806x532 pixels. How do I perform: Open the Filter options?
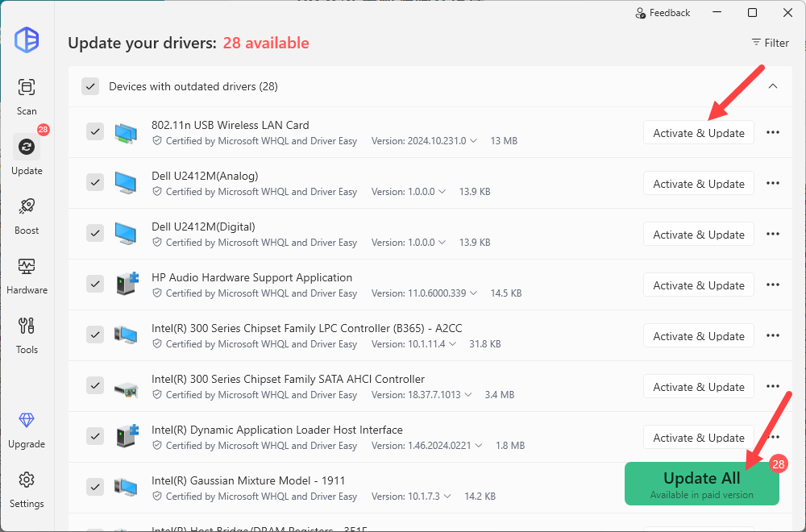click(x=770, y=43)
